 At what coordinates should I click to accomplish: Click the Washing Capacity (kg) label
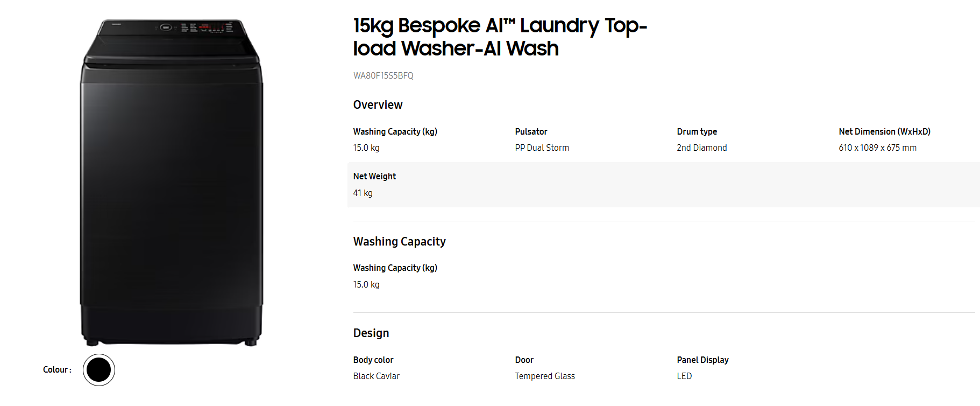tap(395, 131)
